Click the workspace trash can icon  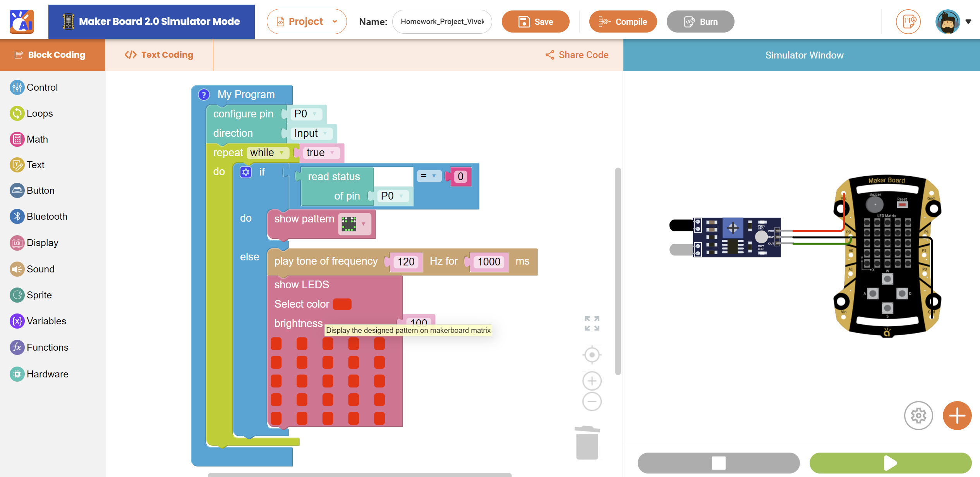tap(587, 443)
